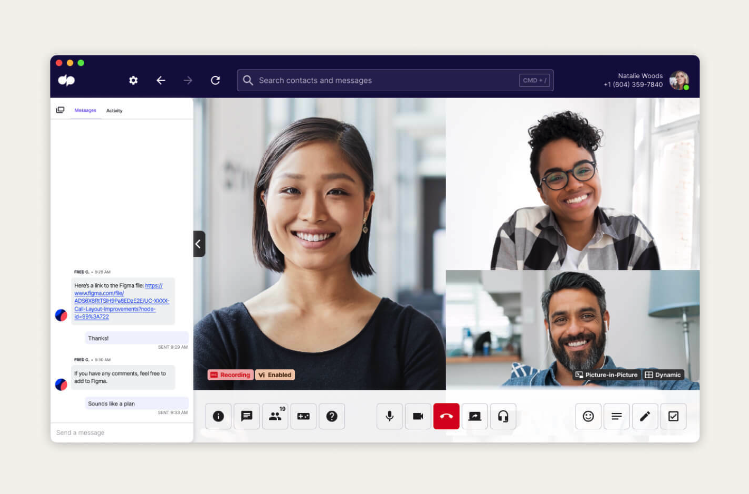Start screen sharing
This screenshot has height=494, width=749.
[474, 416]
